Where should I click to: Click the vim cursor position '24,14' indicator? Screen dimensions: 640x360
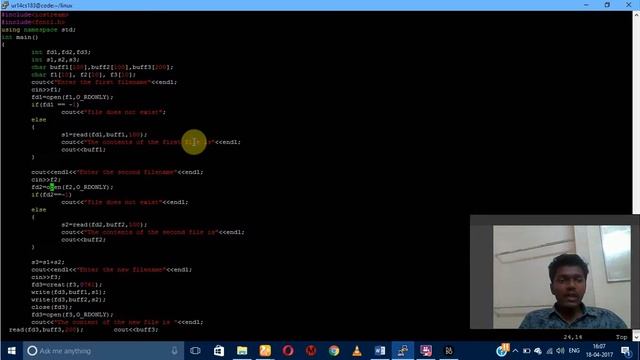[573, 337]
